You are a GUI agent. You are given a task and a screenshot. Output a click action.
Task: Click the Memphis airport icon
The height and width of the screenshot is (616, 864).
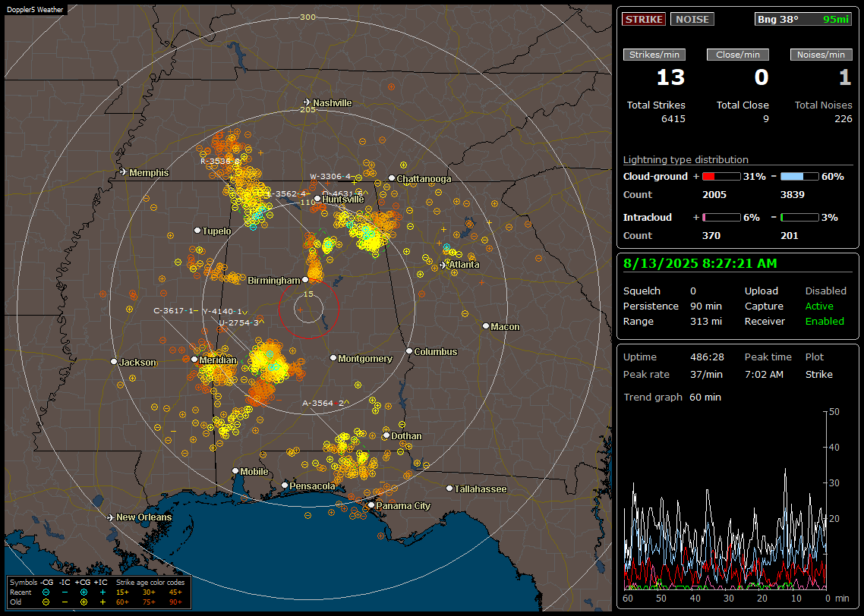pos(124,172)
